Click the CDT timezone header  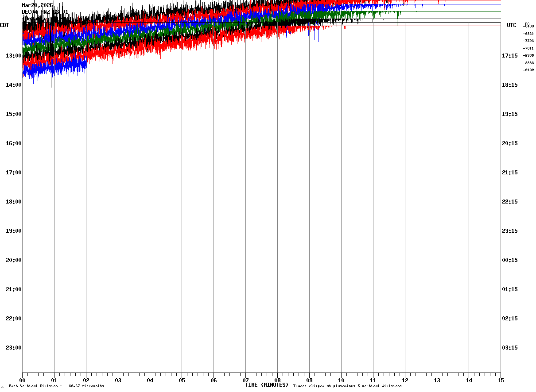tap(4, 25)
